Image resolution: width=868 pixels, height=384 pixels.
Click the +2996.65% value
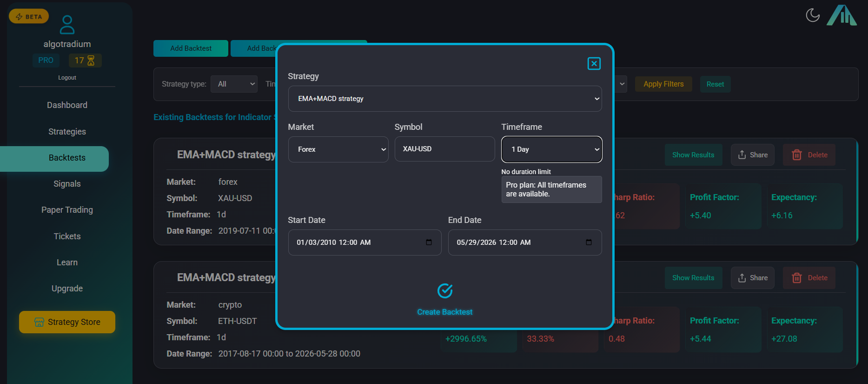[466, 339]
